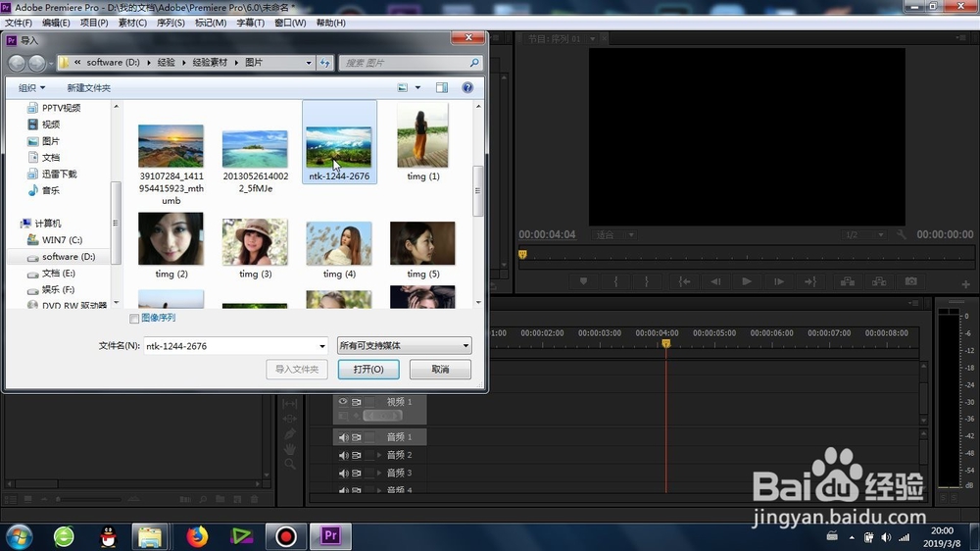The height and width of the screenshot is (551, 980).
Task: Go back in the import dialog
Action: [x=17, y=63]
